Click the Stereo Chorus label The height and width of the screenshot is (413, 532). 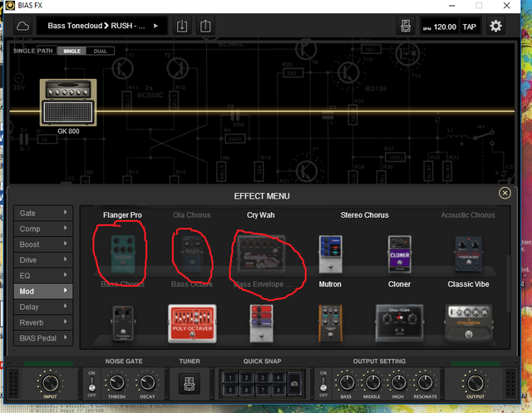[364, 215]
